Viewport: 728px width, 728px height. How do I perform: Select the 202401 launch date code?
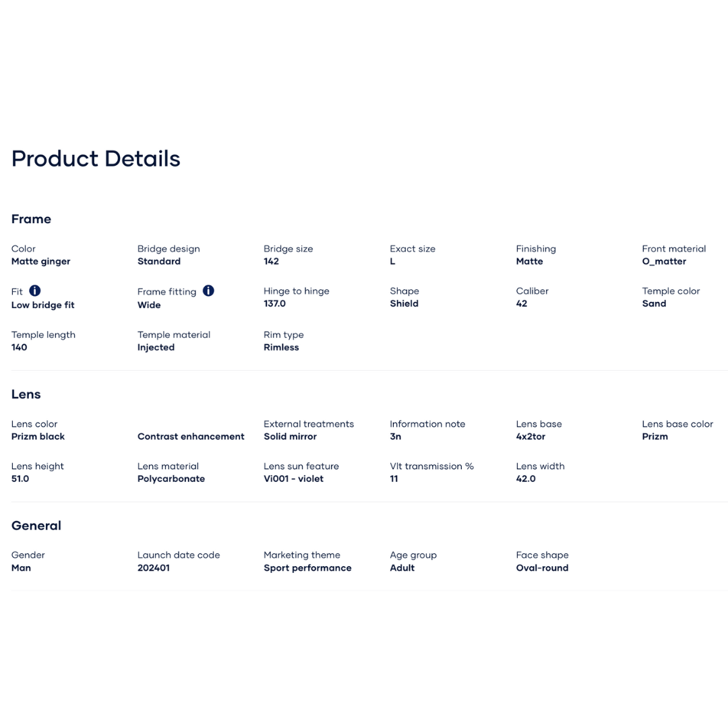point(154,568)
